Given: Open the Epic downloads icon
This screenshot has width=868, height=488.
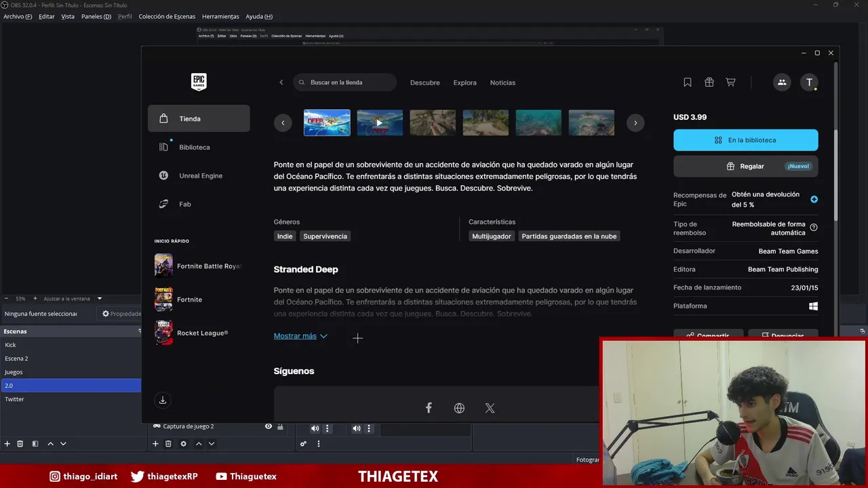Looking at the screenshot, I should pyautogui.click(x=163, y=400).
